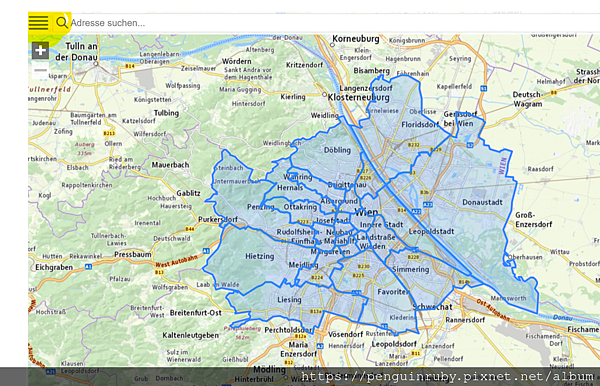Focus the 'Adresse suchen...' search field

(333, 23)
